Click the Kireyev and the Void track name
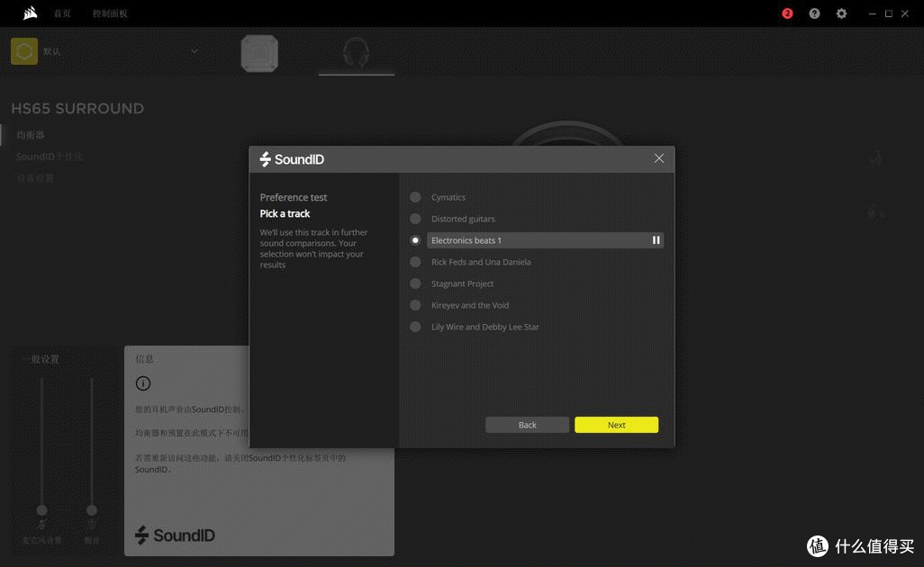Viewport: 924px width, 567px height. (x=470, y=305)
